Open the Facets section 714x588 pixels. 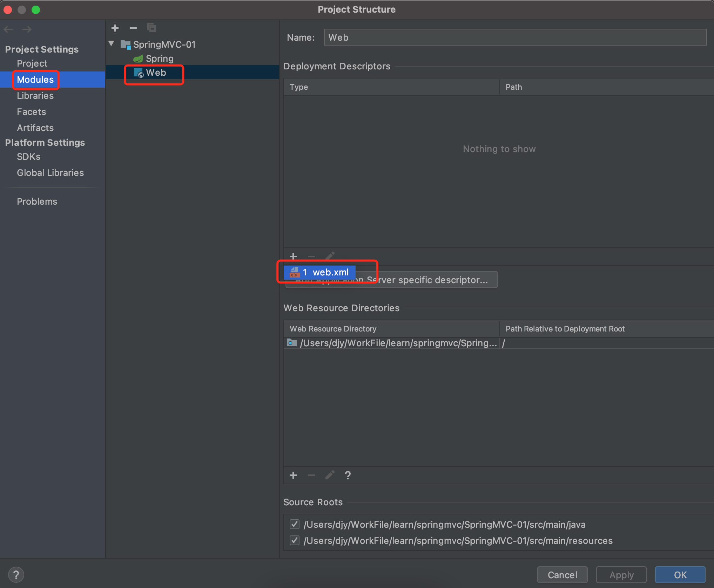(31, 112)
